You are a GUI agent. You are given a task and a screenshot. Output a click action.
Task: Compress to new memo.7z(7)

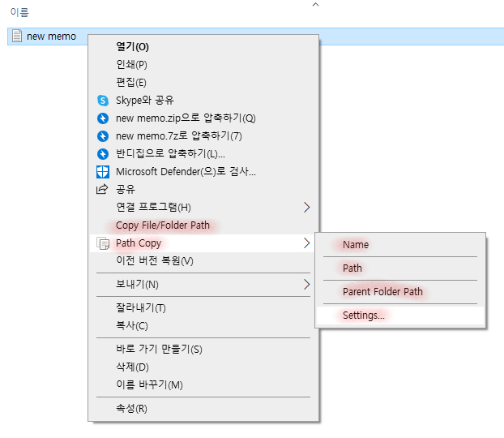pos(203,136)
